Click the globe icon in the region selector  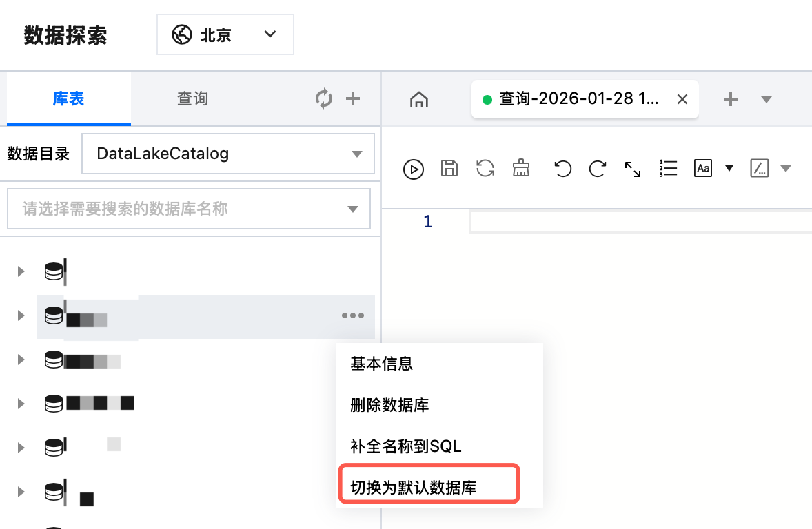click(x=182, y=34)
